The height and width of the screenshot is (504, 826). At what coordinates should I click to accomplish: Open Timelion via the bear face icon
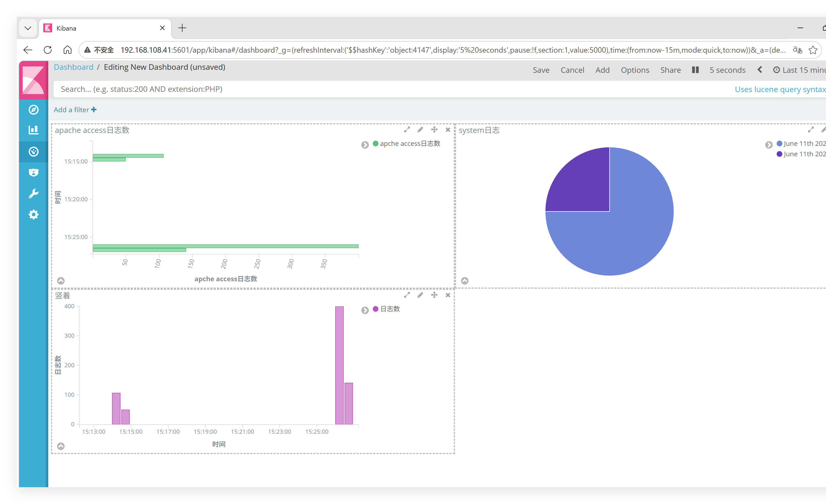[x=34, y=172]
